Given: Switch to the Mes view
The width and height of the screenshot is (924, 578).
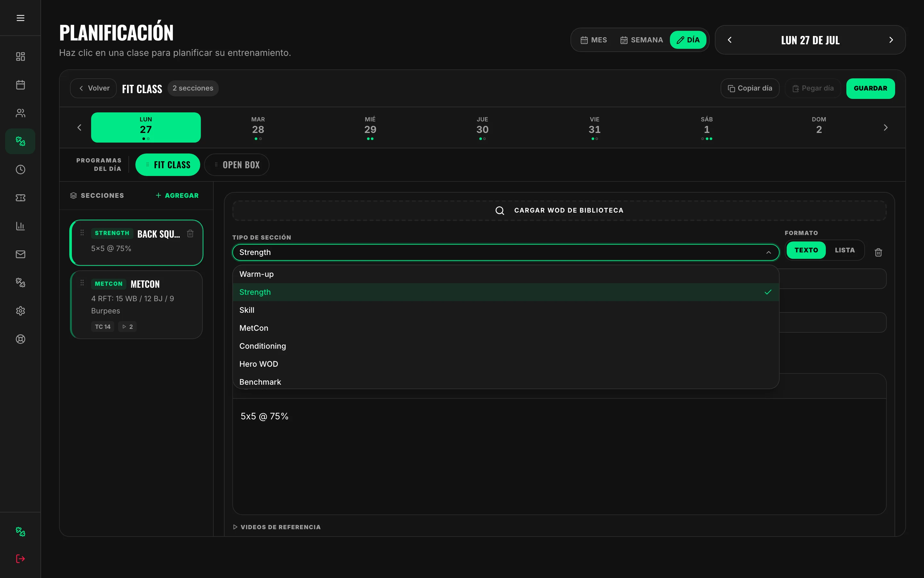Looking at the screenshot, I should 594,40.
